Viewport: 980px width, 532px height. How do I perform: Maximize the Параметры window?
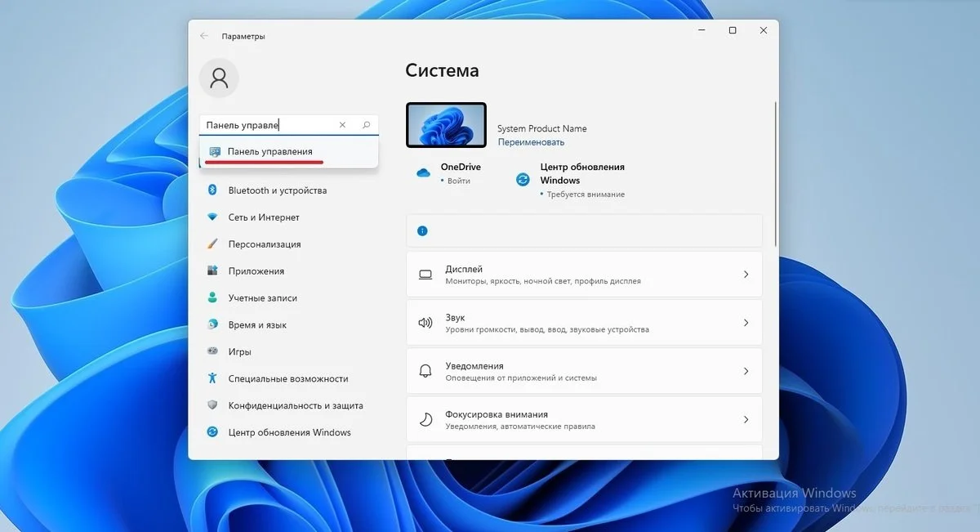[x=733, y=30]
